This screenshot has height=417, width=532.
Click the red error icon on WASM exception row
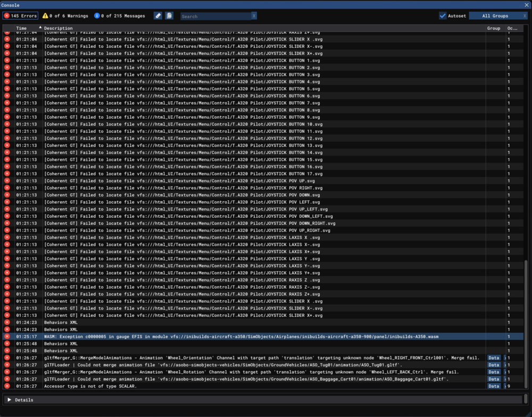click(7, 337)
